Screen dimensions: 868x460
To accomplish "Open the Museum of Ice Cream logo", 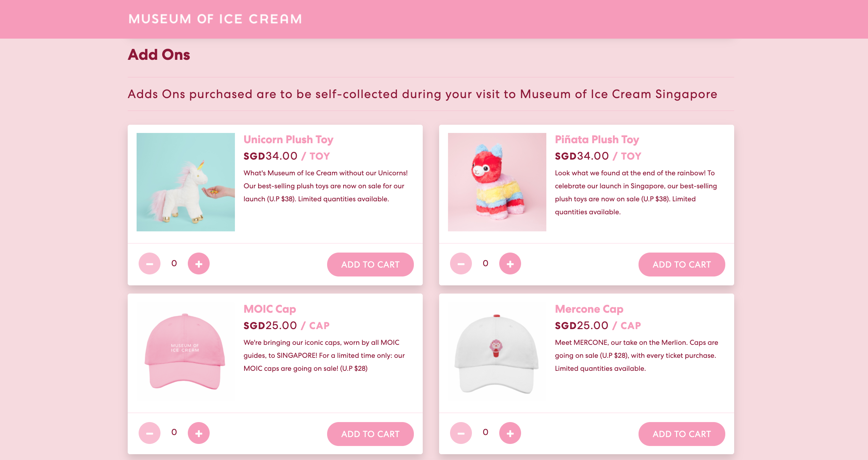I will [x=215, y=19].
